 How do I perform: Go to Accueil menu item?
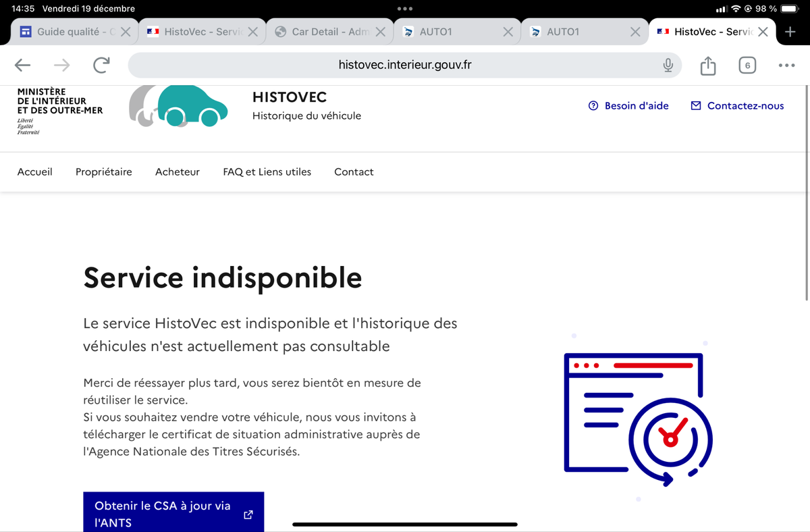[x=34, y=171]
